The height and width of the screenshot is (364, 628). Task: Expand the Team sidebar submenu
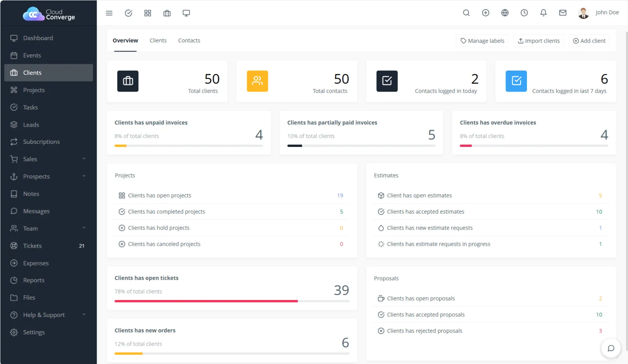click(48, 228)
